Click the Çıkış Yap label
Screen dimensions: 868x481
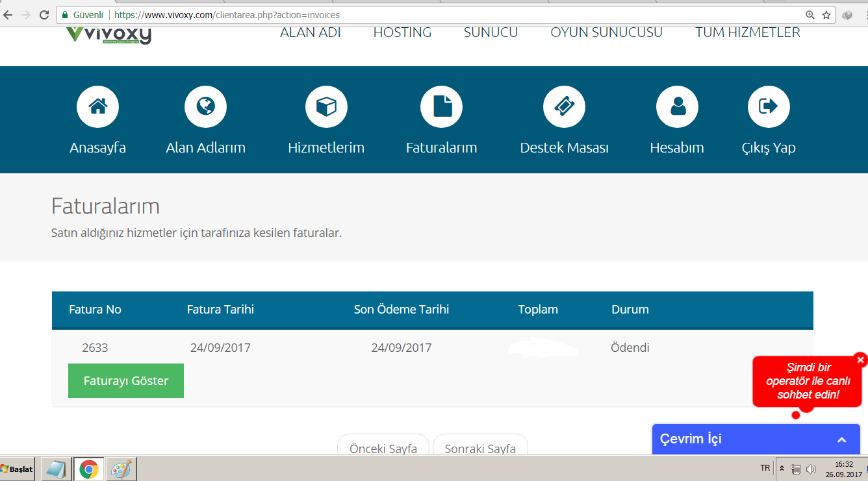pos(769,148)
